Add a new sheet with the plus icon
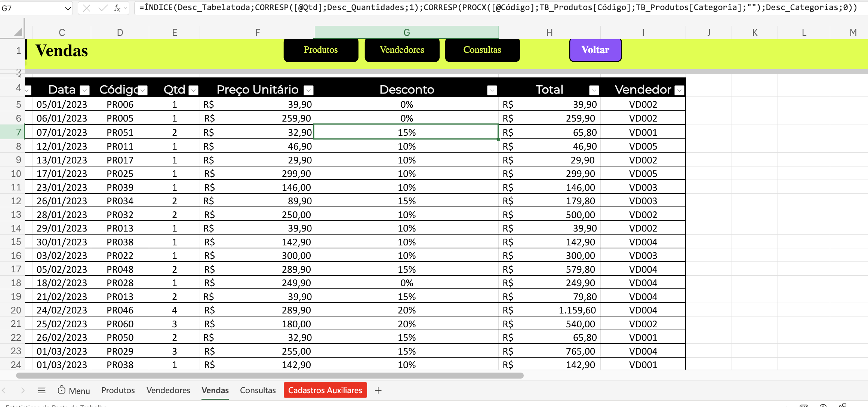 tap(378, 391)
